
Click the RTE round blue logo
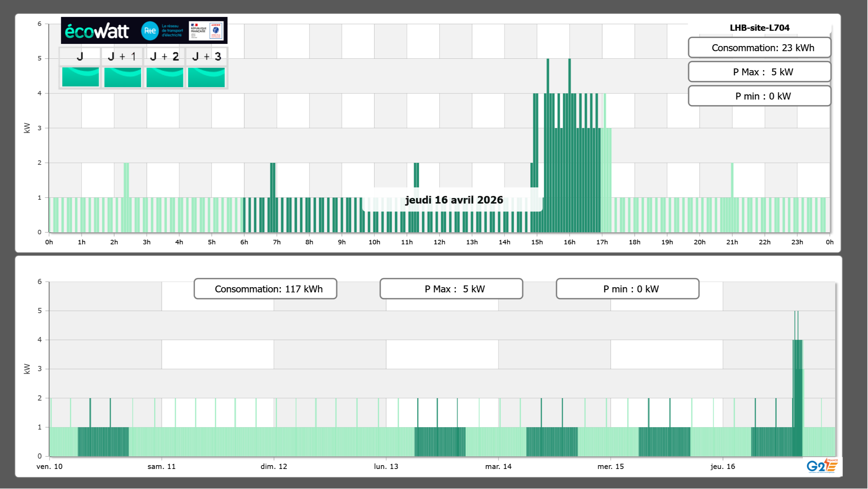coord(150,31)
